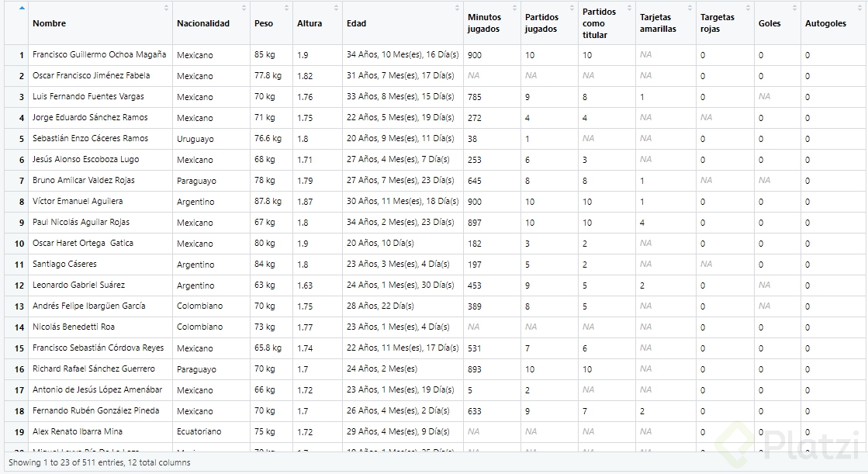This screenshot has width=868, height=474.
Task: Click sort arrows in Partidos jugados column
Action: (x=572, y=8)
